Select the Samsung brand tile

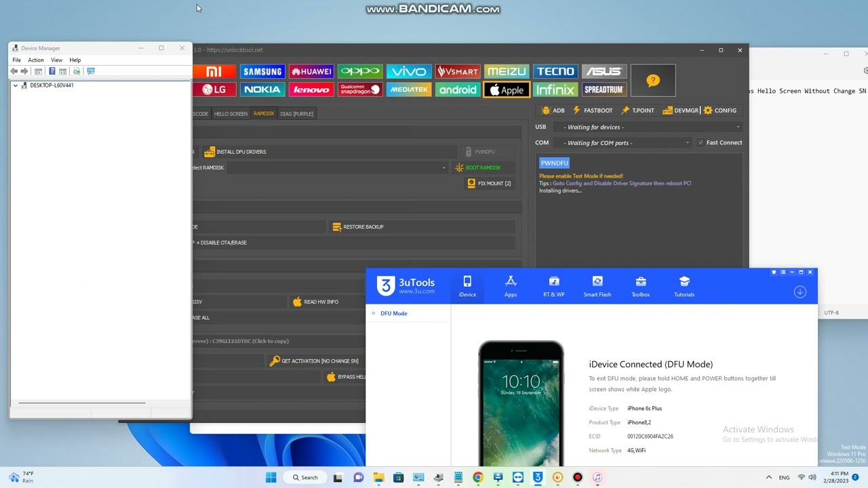pyautogui.click(x=262, y=71)
